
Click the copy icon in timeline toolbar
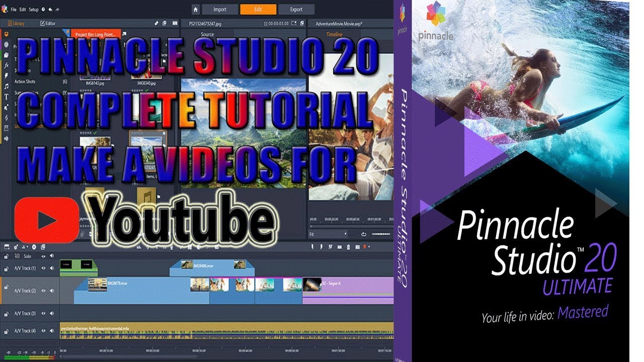coord(43,247)
